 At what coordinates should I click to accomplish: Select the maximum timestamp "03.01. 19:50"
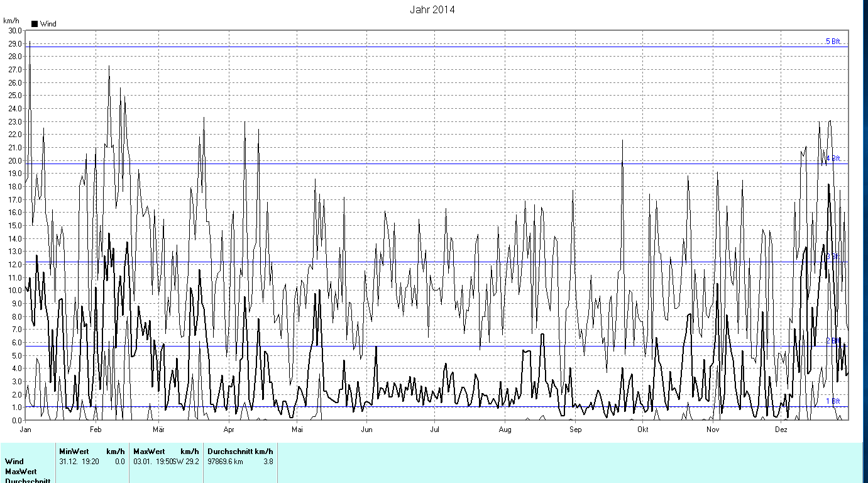153,462
